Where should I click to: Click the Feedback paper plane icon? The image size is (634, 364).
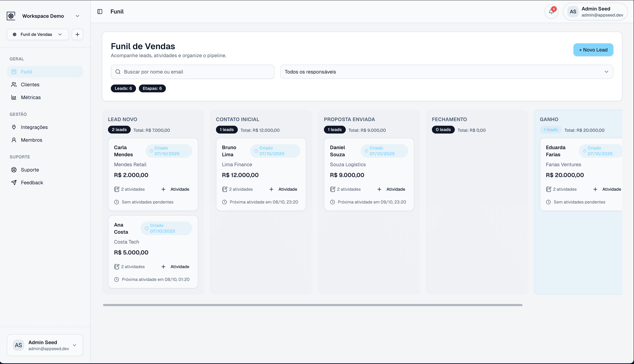point(14,183)
